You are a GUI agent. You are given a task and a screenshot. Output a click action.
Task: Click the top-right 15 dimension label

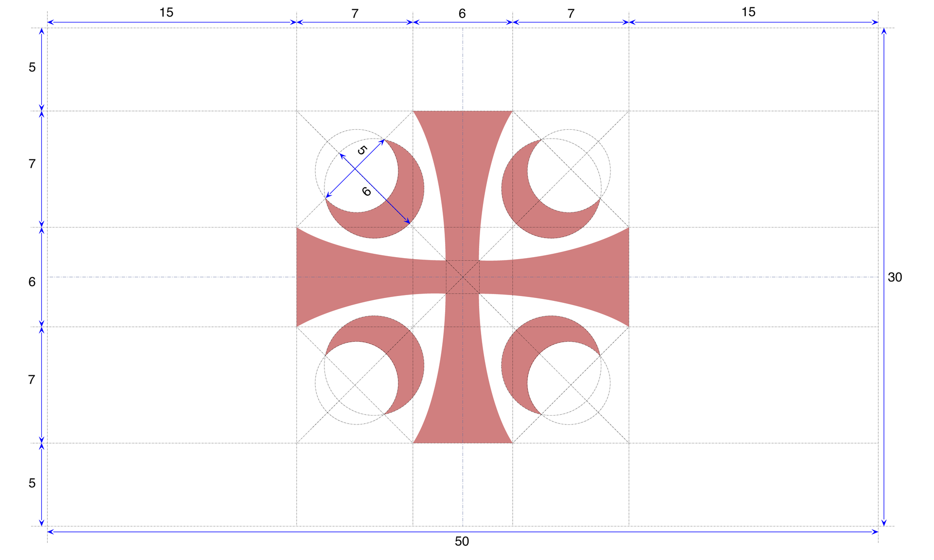[x=748, y=12]
